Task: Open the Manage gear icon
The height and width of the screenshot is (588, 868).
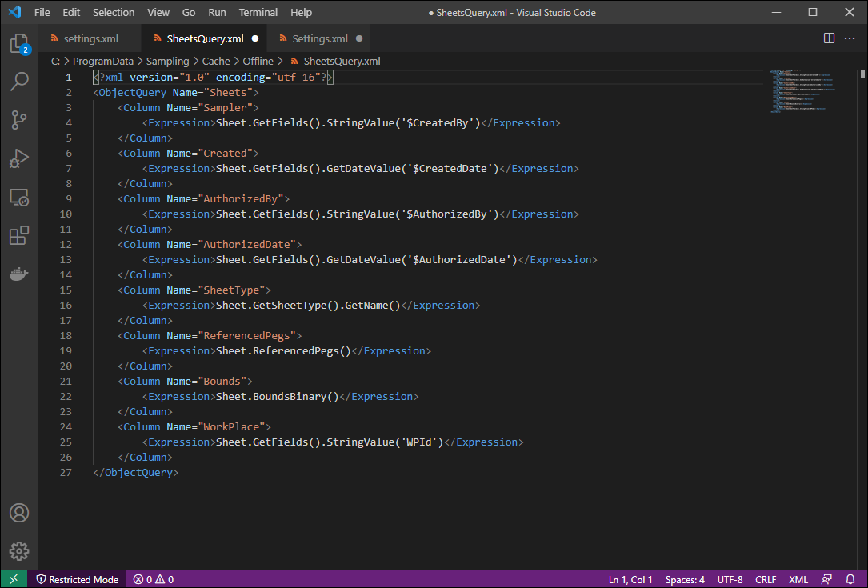Action: click(19, 551)
